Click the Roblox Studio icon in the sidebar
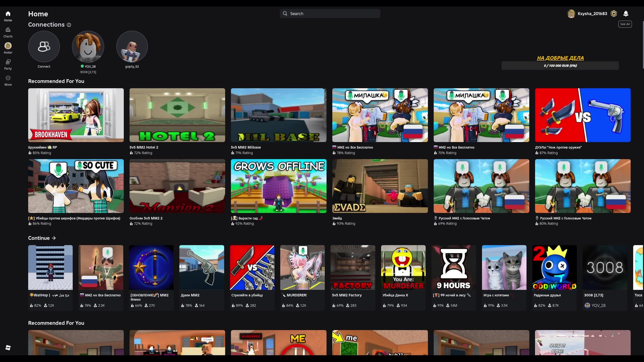This screenshot has height=362, width=644. (x=8, y=348)
